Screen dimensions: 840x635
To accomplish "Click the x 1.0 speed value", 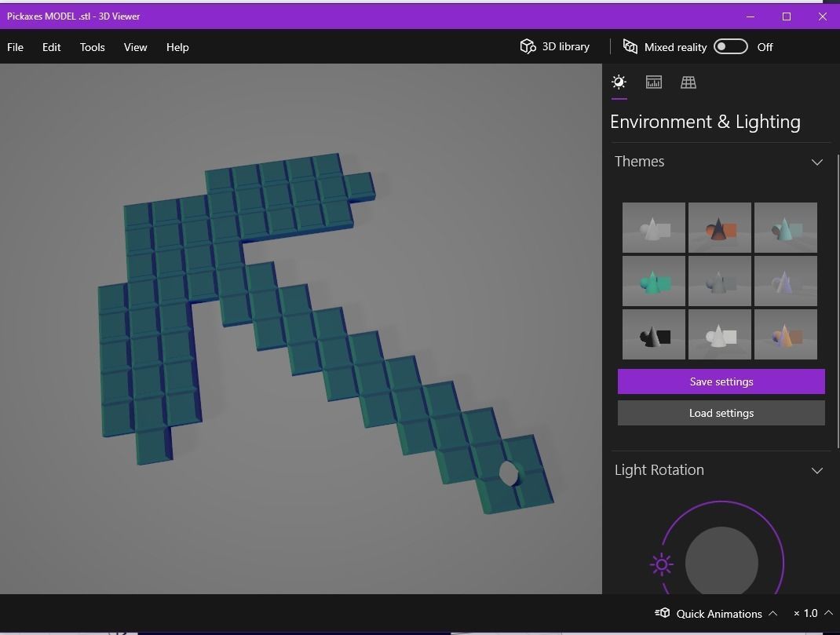I will pyautogui.click(x=805, y=613).
